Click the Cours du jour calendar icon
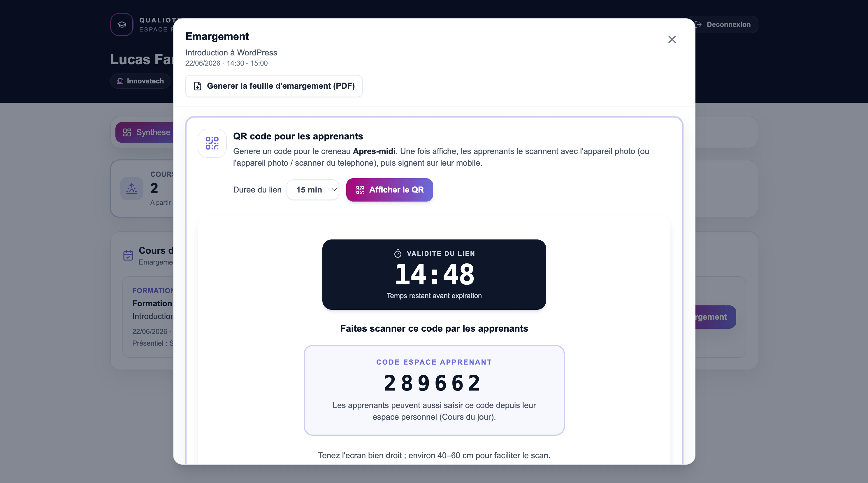868x483 pixels. pos(128,255)
